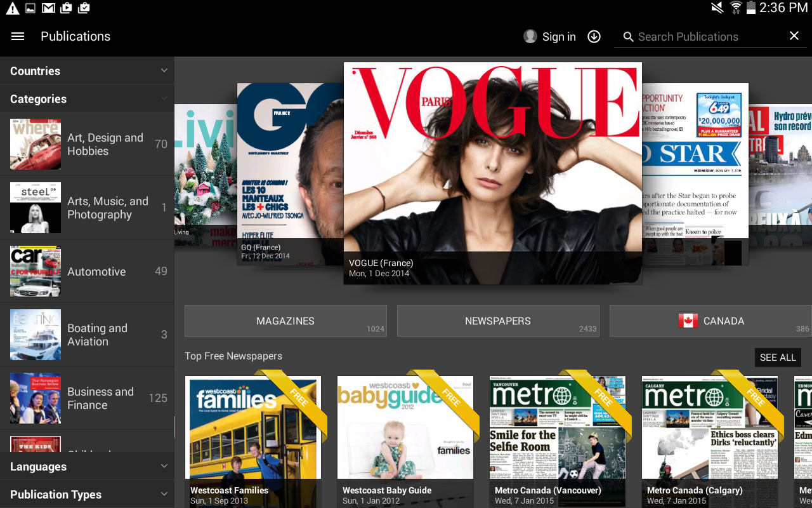The width and height of the screenshot is (812, 508).
Task: Open Business and Finance category
Action: coord(87,398)
